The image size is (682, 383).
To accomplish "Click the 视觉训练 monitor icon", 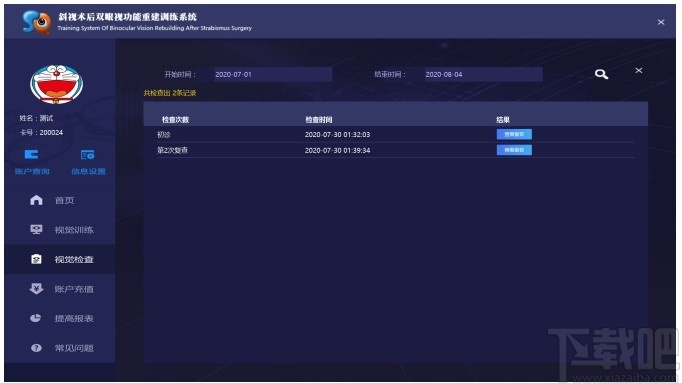I will pyautogui.click(x=37, y=230).
